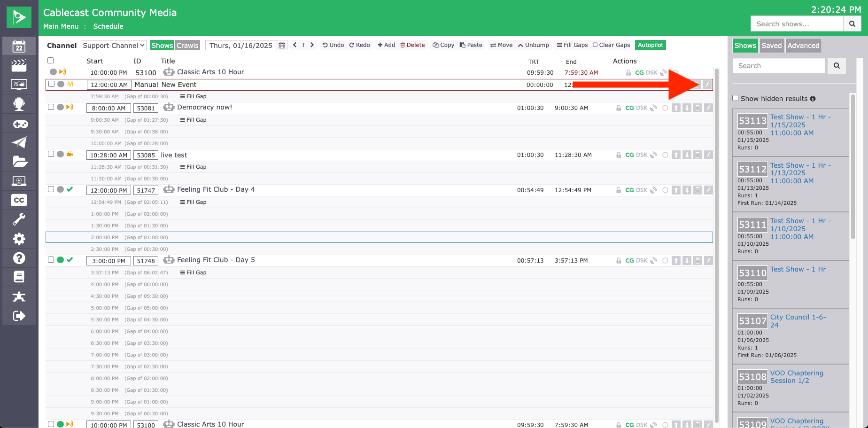Select the radio circle for live test run
Image resolution: width=868 pixels, height=428 pixels.
[665, 155]
